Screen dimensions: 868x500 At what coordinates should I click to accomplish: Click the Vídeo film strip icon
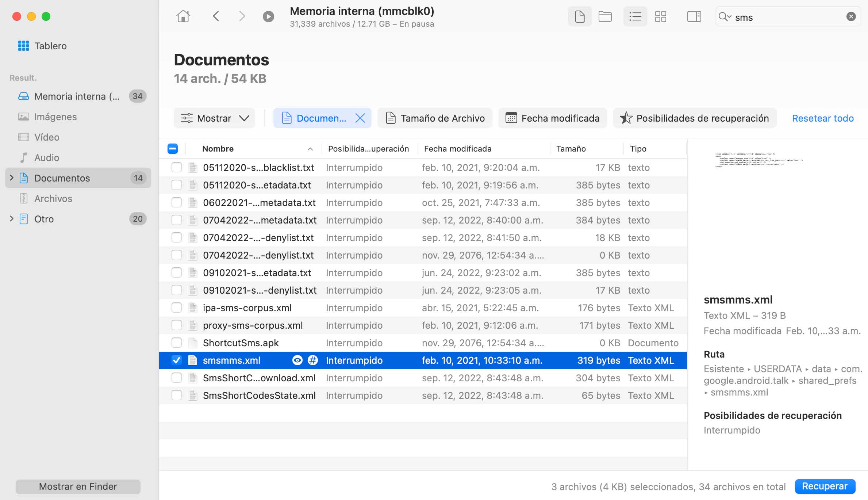click(x=23, y=137)
